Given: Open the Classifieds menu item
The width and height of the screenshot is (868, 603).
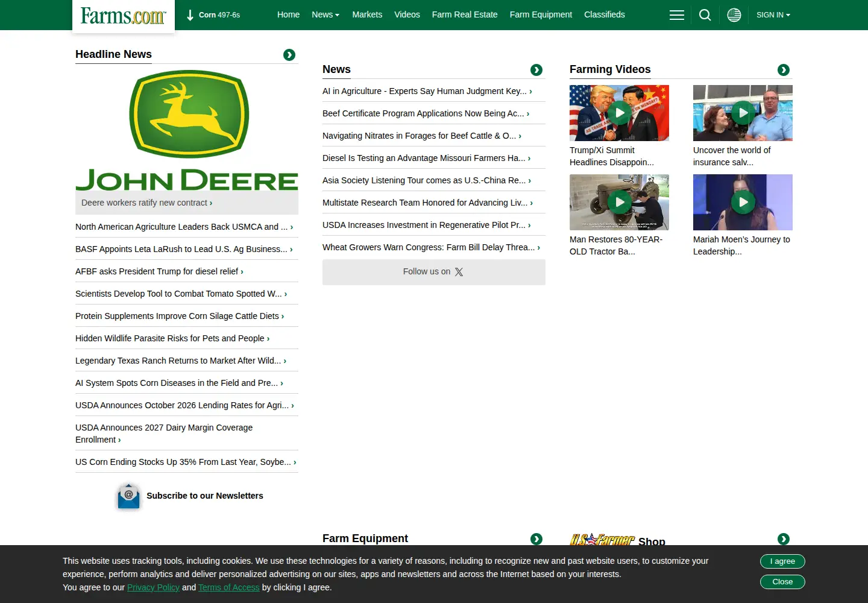Looking at the screenshot, I should coord(605,14).
